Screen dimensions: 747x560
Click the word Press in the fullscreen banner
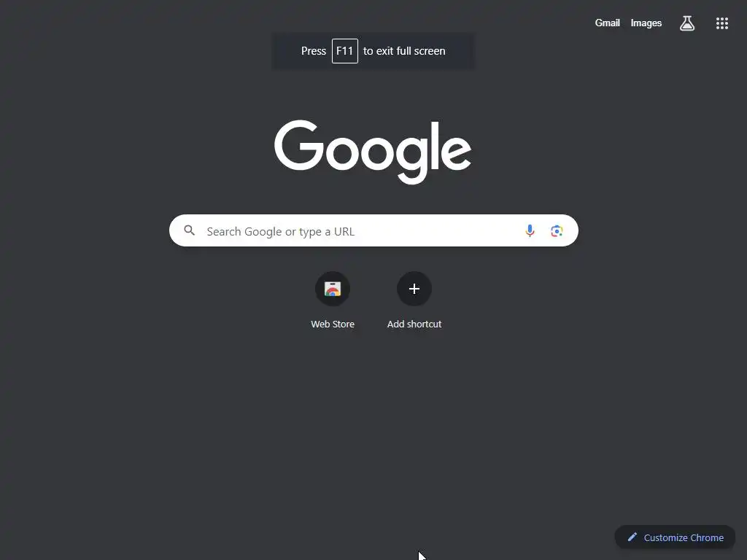[x=314, y=51]
